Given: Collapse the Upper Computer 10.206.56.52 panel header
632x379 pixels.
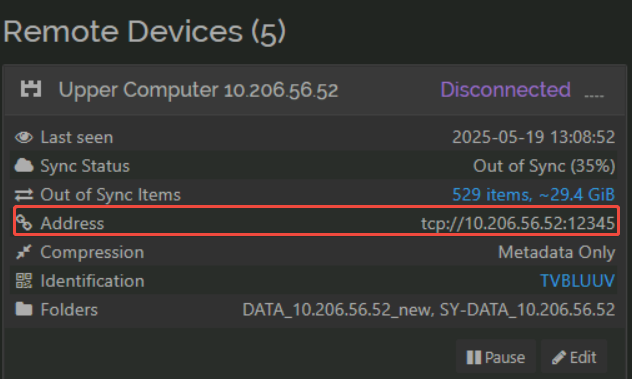Looking at the screenshot, I should (x=314, y=90).
